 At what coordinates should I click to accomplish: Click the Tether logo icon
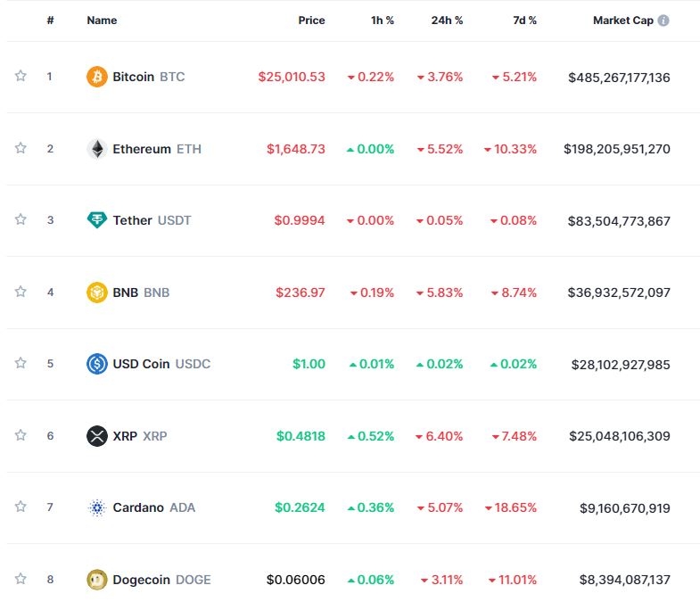(96, 220)
